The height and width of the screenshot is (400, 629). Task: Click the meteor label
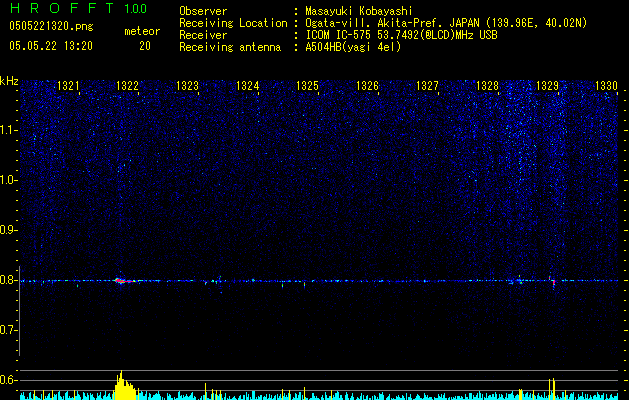[142, 31]
